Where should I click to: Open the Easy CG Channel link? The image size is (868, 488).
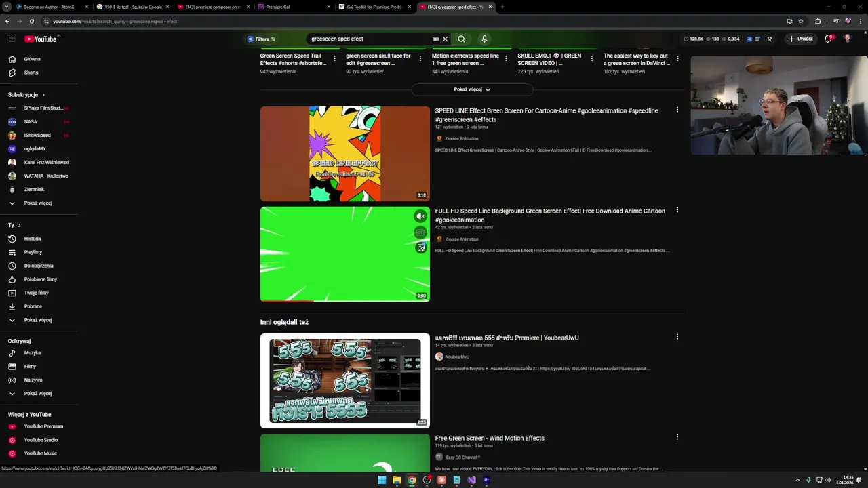(x=463, y=457)
